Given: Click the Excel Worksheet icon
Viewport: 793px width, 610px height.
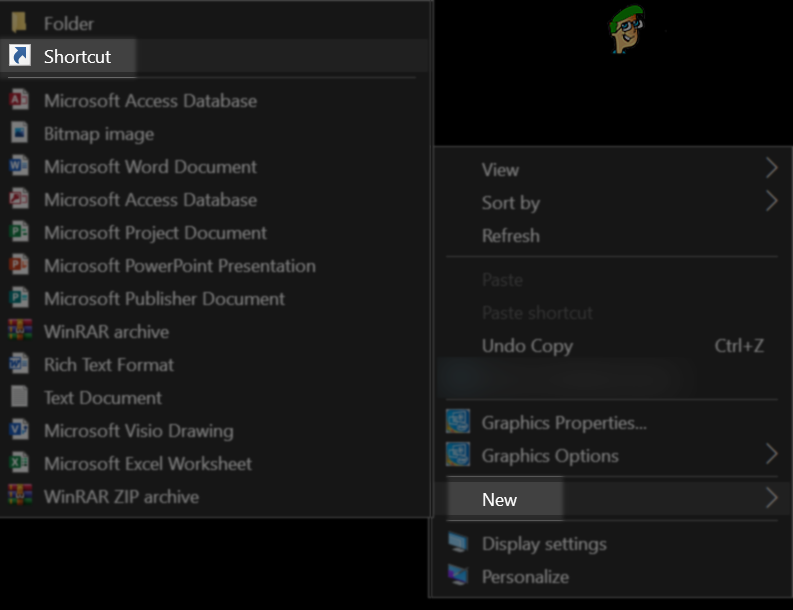Looking at the screenshot, I should coord(20,463).
